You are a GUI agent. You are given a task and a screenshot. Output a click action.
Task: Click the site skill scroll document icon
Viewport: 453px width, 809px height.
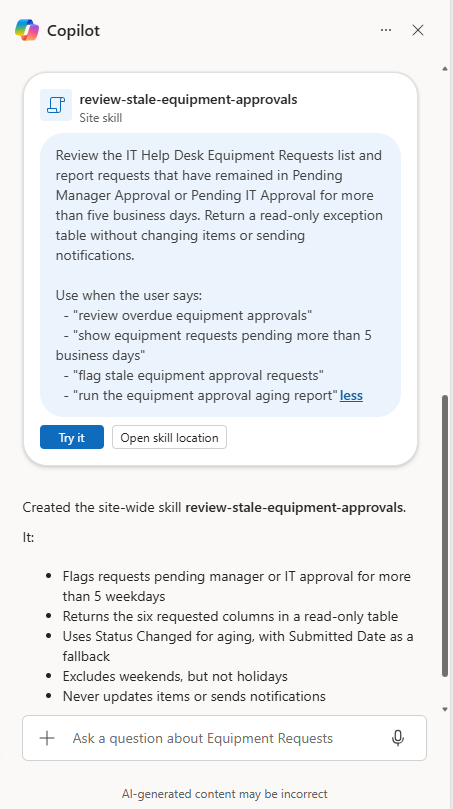pyautogui.click(x=56, y=105)
